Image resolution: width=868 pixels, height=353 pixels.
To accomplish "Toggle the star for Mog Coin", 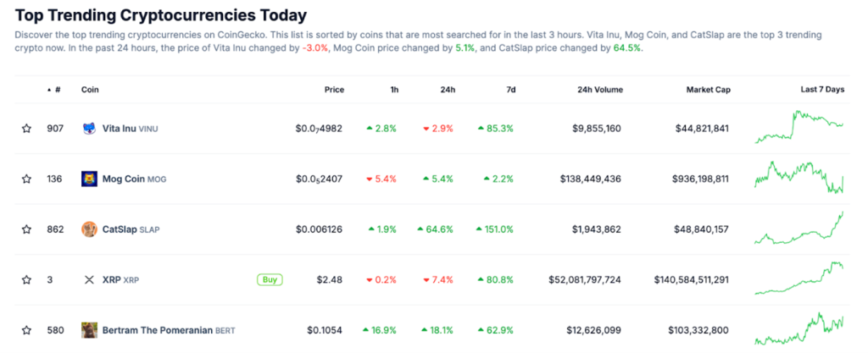I will [26, 179].
